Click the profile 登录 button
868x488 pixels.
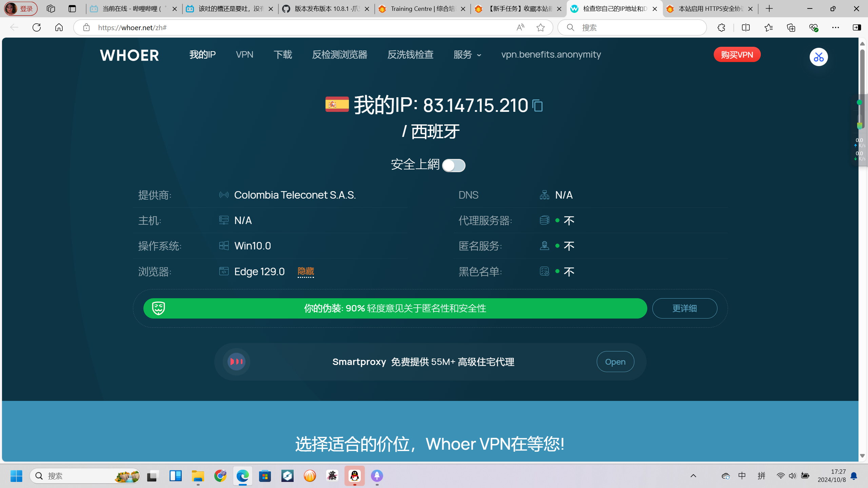21,9
